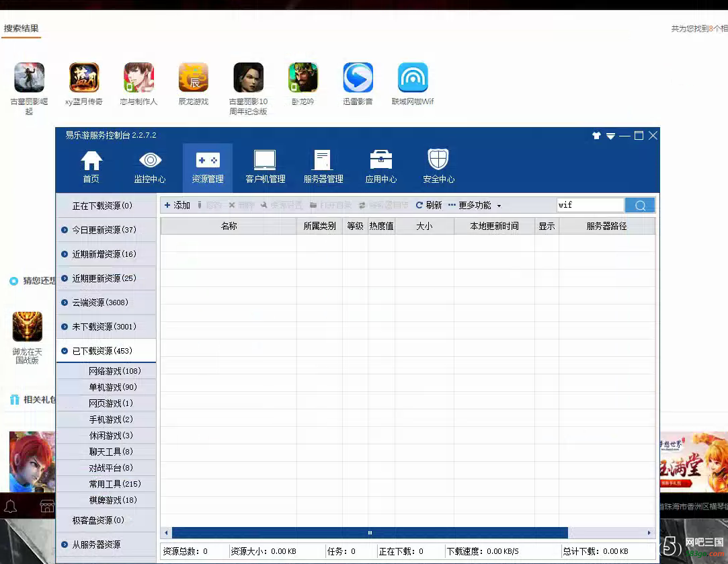The width and height of the screenshot is (728, 564).
Task: Click the 下载速度: 0.00 KB/S status text
Action: (x=483, y=551)
